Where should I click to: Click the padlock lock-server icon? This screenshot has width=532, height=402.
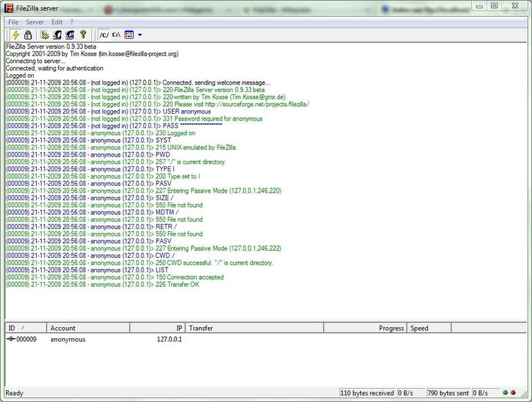28,35
